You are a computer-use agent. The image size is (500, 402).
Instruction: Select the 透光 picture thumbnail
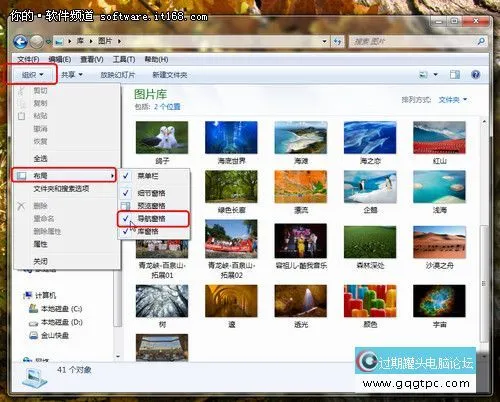301,301
